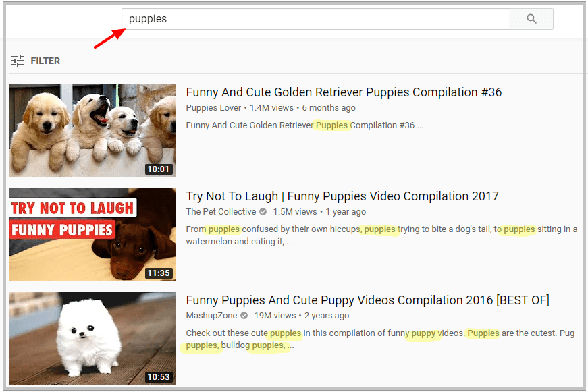Image resolution: width=588 pixels, height=392 pixels.
Task: Click the '19M views' text
Action: pos(275,316)
